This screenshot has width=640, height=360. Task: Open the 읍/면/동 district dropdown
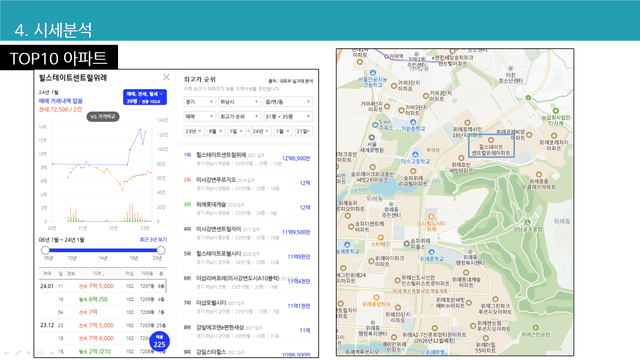[x=288, y=102]
